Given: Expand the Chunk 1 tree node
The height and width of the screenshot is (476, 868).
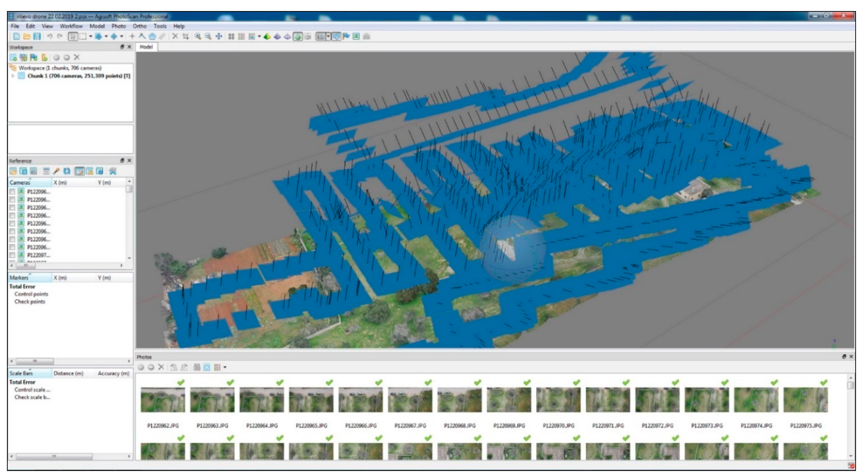Looking at the screenshot, I should pos(13,76).
